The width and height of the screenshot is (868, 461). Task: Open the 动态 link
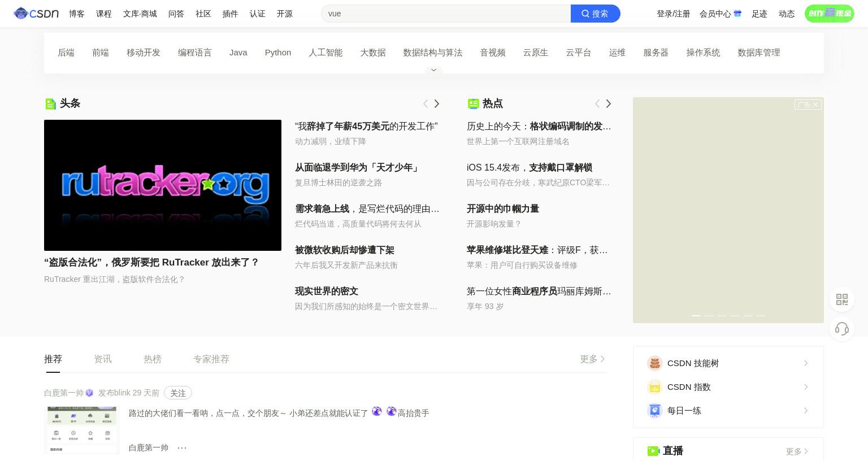point(787,14)
